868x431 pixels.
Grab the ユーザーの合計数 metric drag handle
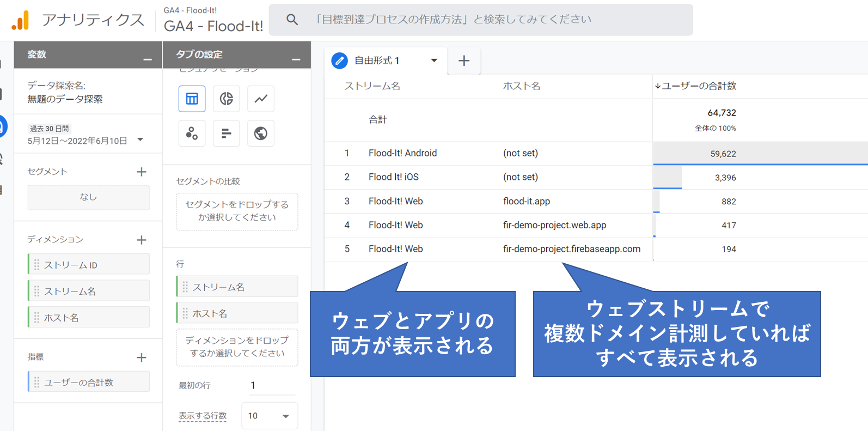point(37,383)
